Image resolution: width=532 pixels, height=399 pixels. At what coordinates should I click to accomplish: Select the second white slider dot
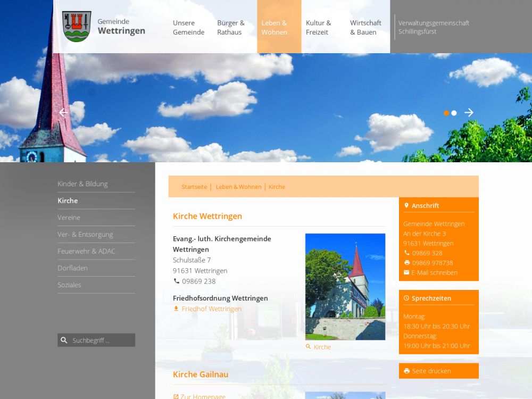tap(454, 113)
